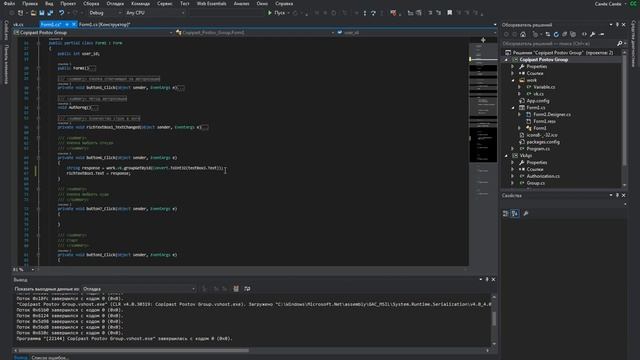Switch to Form1.cs [Конструктор] tab
Viewport: 640px width, 360px height.
(104, 24)
